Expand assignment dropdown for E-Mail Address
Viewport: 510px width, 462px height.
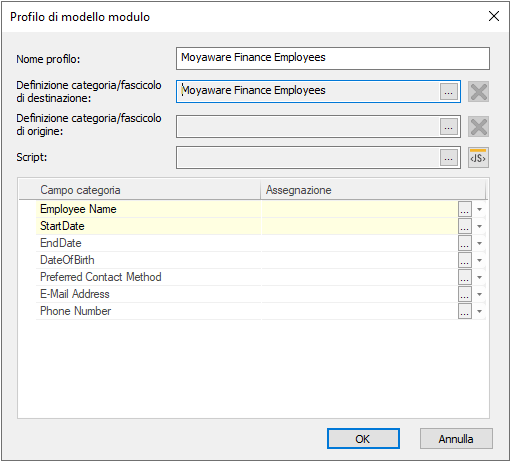coord(479,294)
